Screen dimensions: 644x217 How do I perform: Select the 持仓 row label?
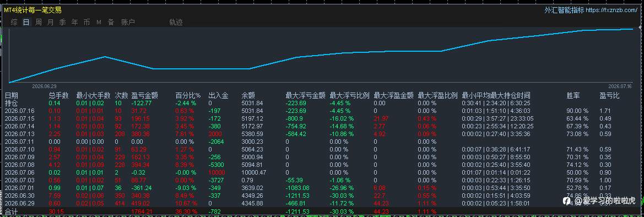(12, 103)
